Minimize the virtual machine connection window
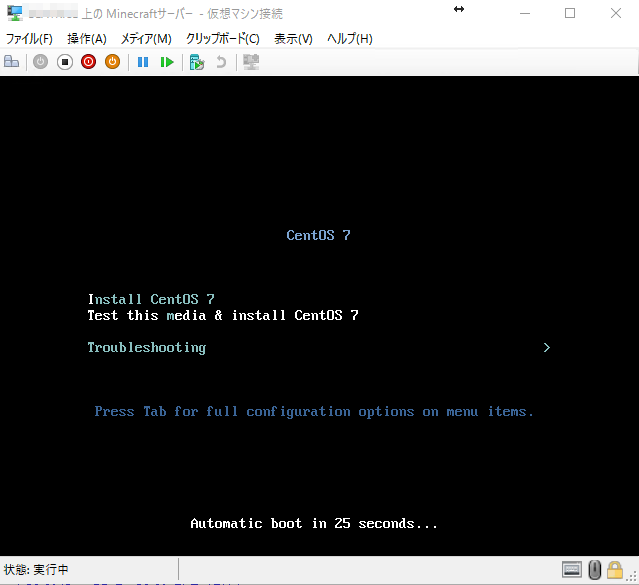This screenshot has height=585, width=639. [525, 13]
